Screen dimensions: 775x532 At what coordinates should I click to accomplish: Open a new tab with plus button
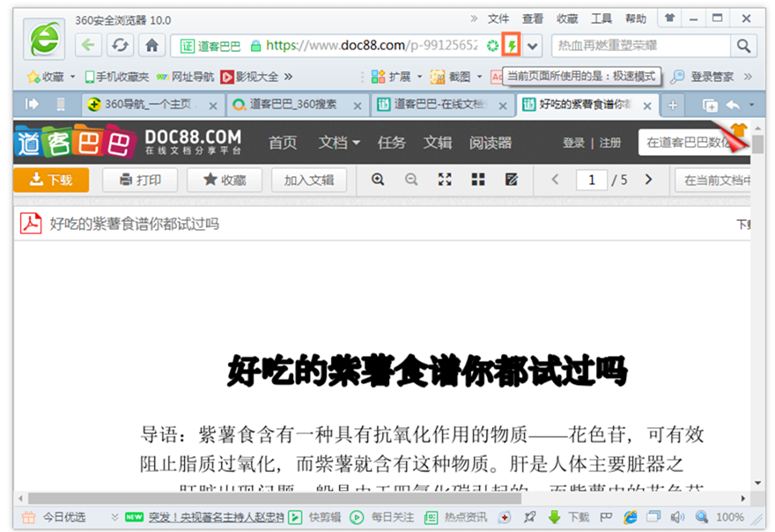tap(672, 106)
